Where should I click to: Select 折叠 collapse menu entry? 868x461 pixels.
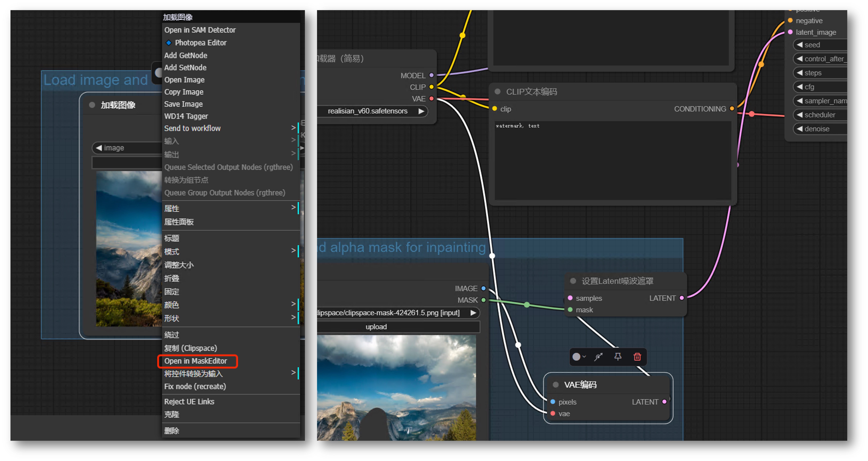[172, 278]
